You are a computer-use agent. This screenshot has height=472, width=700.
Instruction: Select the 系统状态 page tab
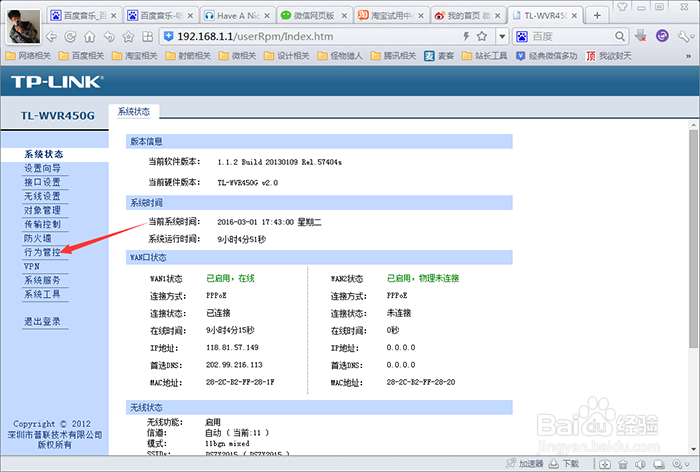point(133,112)
